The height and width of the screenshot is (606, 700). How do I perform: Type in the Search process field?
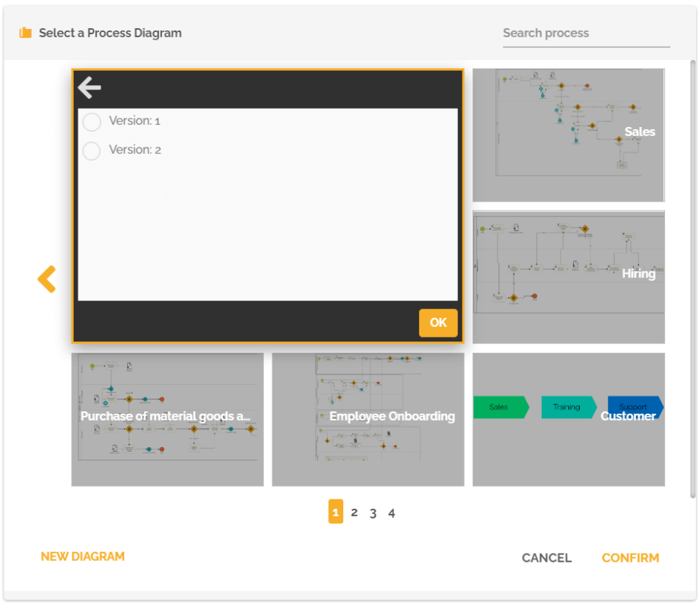coord(586,33)
